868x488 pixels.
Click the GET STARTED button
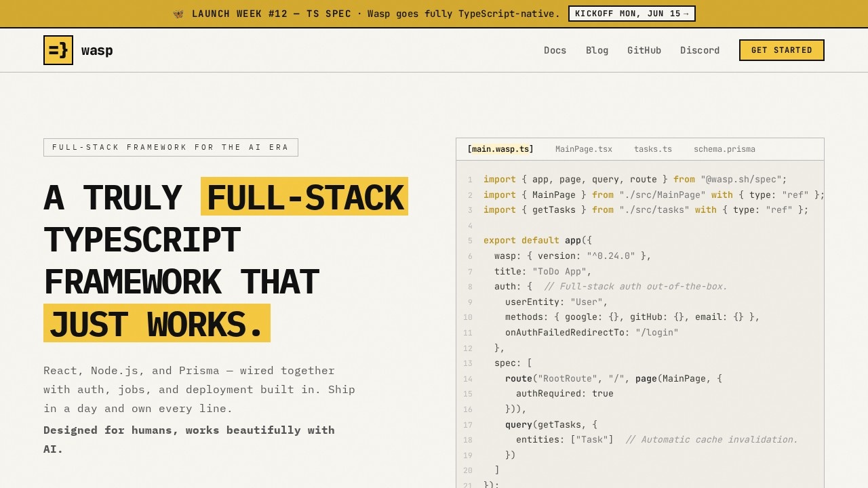(782, 50)
